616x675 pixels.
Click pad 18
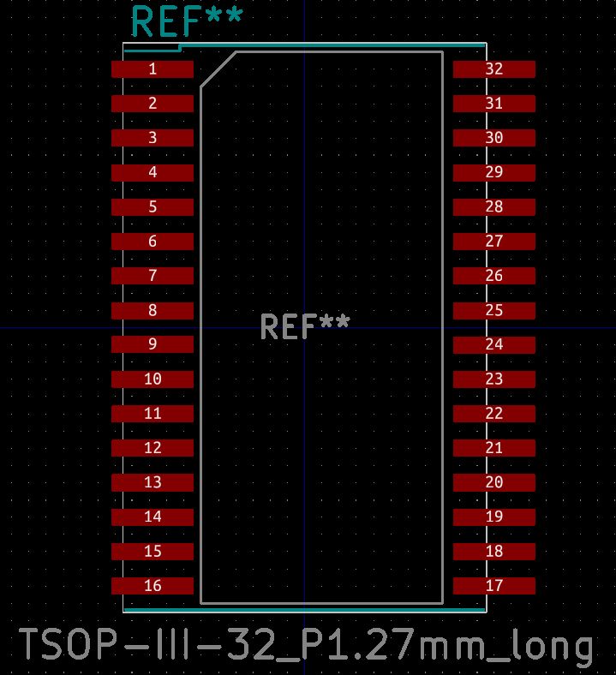coord(494,551)
